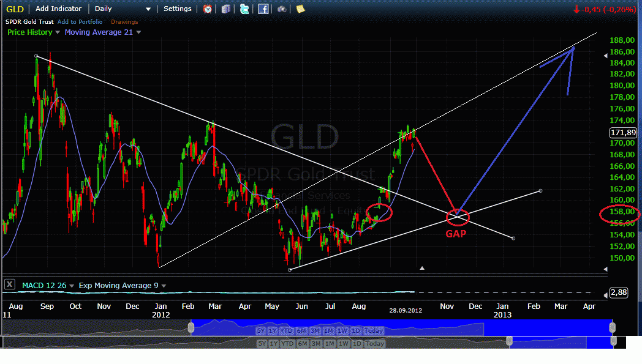This screenshot has height=364, width=642.
Task: Open the Drawings link
Action: pos(124,21)
